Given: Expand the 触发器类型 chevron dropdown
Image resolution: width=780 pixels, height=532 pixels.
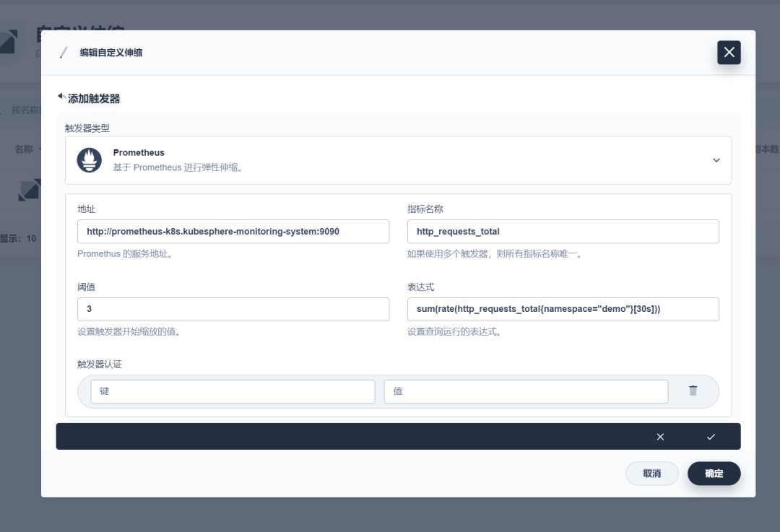Looking at the screenshot, I should click(x=716, y=160).
